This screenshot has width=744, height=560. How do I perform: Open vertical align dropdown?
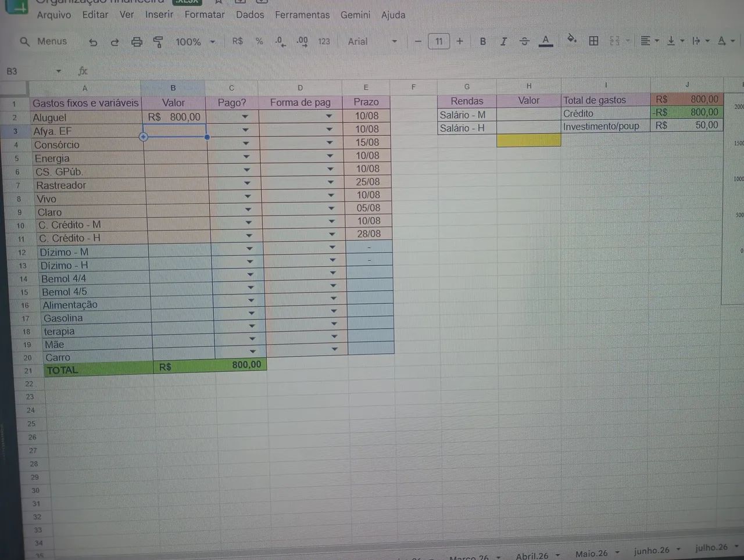(675, 41)
